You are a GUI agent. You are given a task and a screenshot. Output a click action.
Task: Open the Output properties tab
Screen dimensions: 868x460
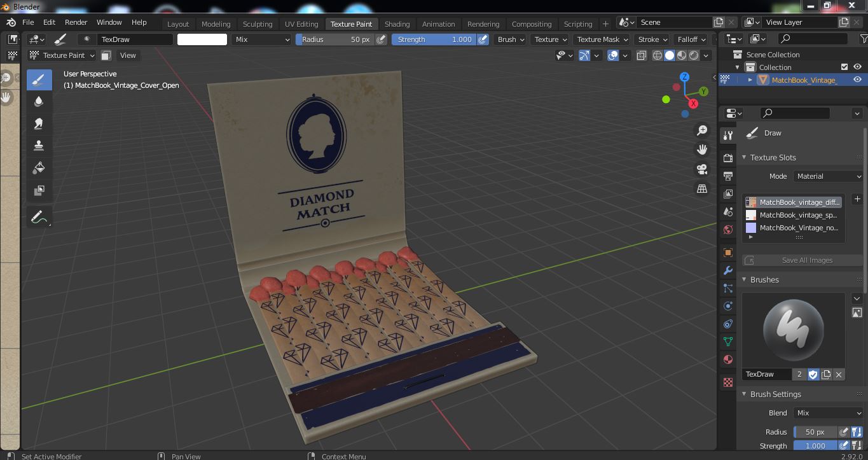coord(728,176)
